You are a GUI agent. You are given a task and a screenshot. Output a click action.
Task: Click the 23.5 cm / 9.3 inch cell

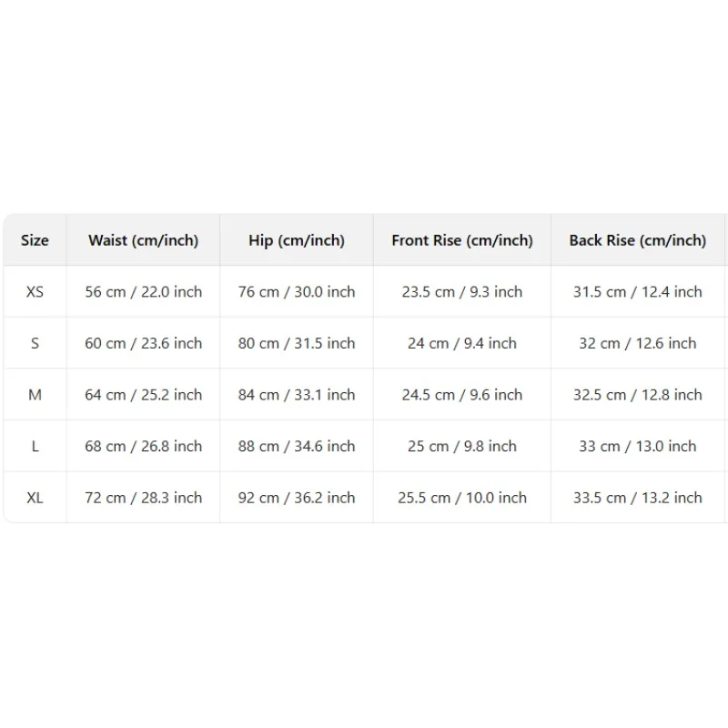[x=462, y=291]
